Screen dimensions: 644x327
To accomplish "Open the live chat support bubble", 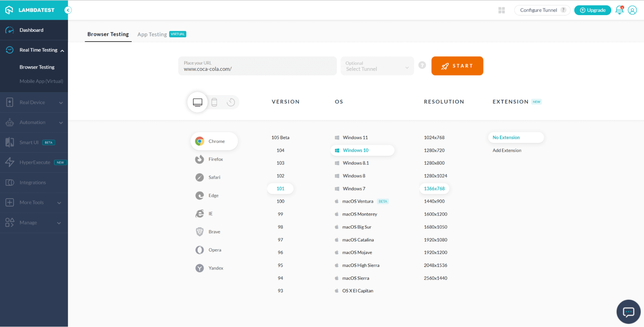I will pos(628,312).
